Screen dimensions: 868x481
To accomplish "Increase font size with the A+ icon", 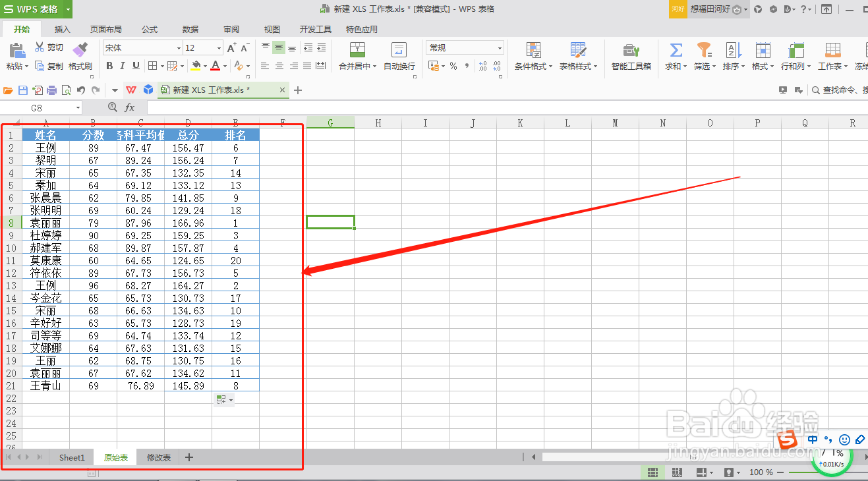I will (231, 47).
